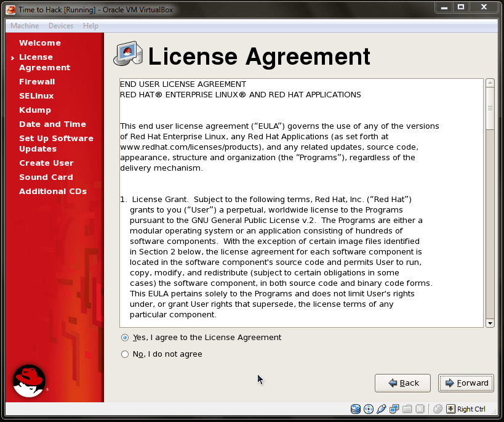The image size is (504, 422).
Task: Click the license text scroll up arrow
Action: 490,83
